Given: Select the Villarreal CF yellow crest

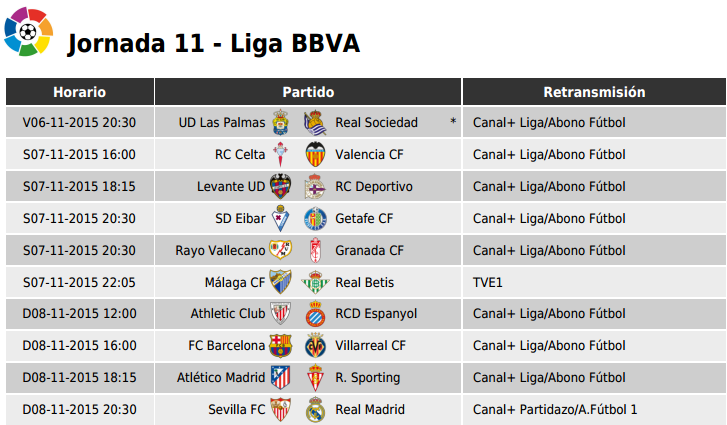Looking at the screenshot, I should coord(315,346).
